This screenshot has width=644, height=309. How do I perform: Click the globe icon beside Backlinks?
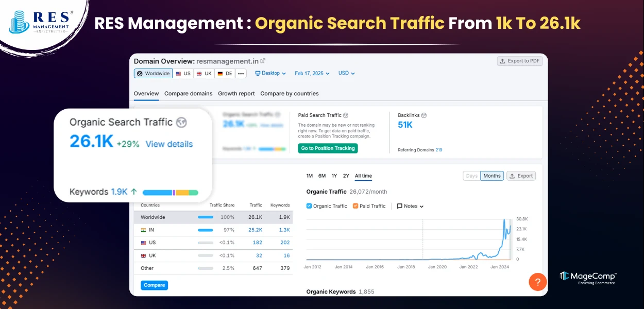(424, 115)
